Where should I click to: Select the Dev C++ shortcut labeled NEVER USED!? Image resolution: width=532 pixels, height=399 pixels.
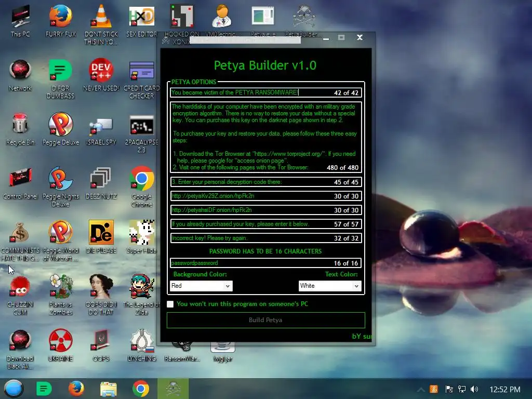coord(101,75)
